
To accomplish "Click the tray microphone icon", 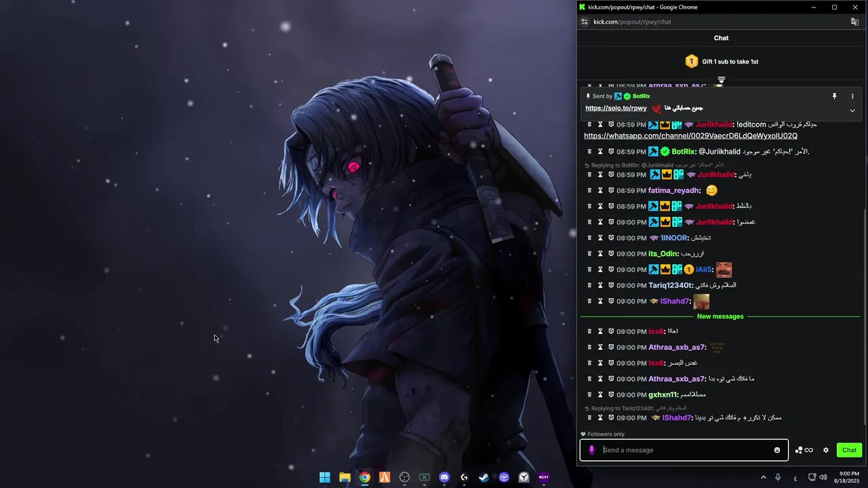I will pyautogui.click(x=778, y=477).
